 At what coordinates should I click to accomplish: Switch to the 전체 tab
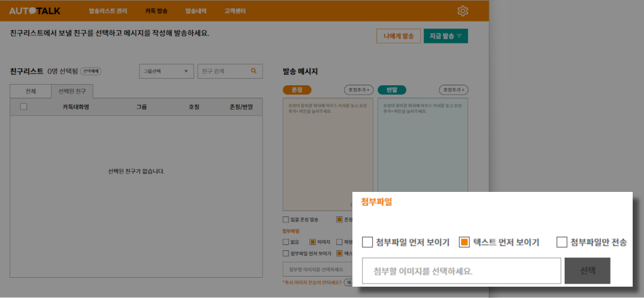tap(31, 91)
